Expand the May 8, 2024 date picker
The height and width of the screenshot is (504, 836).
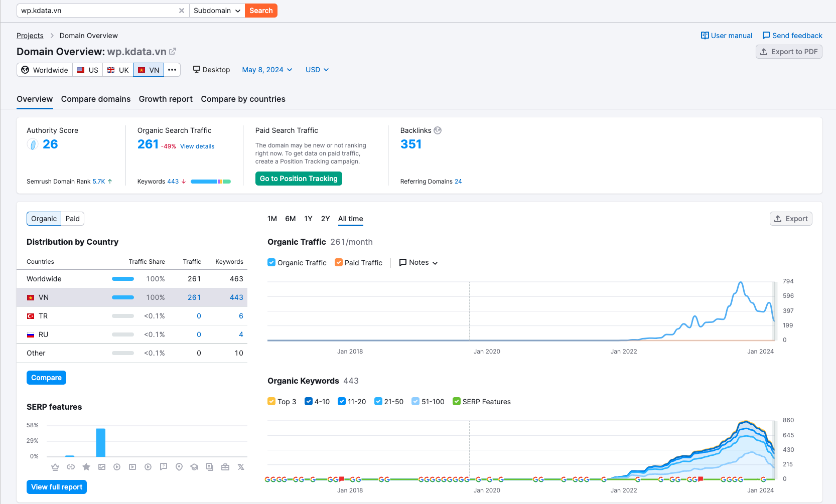click(x=267, y=70)
